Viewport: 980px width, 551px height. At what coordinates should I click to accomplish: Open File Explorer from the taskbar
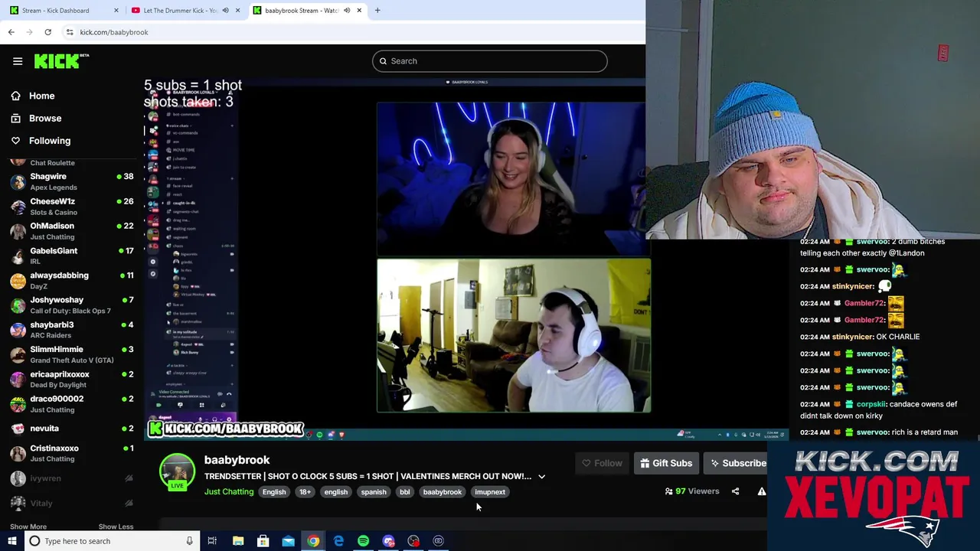coord(238,541)
